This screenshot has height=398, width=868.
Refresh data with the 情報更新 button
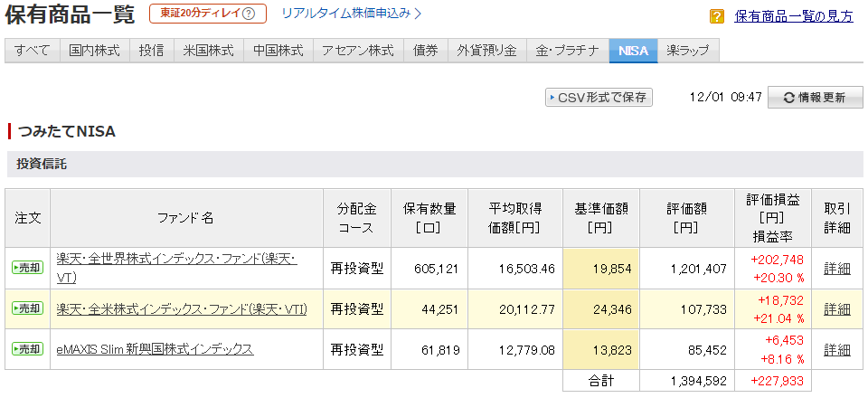(x=815, y=98)
